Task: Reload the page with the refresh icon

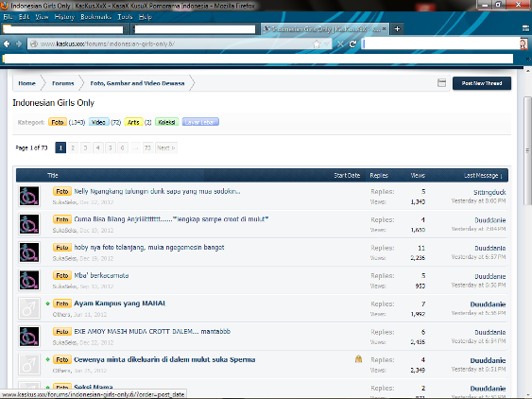Action: [x=352, y=43]
